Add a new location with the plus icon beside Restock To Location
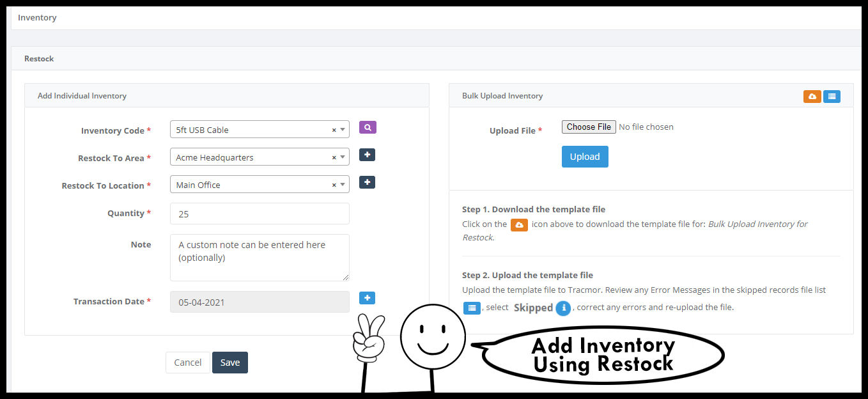The width and height of the screenshot is (868, 399). tap(368, 182)
